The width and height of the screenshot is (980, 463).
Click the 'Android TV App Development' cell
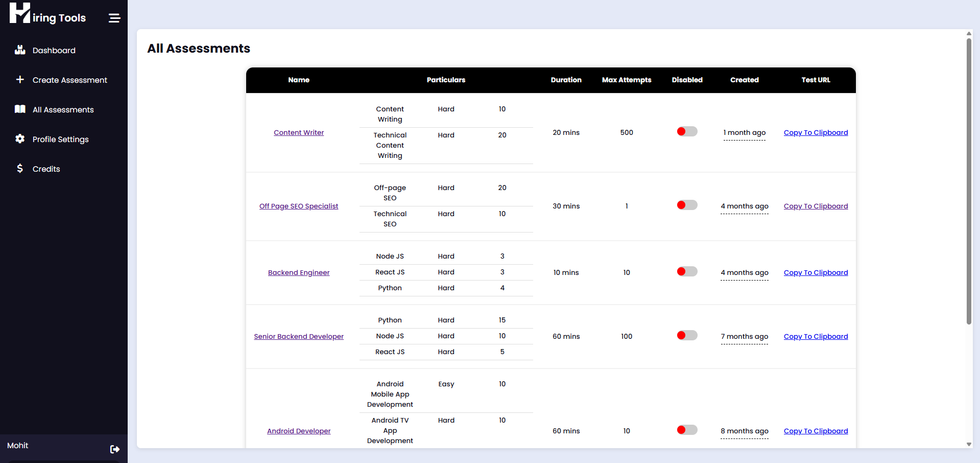click(390, 430)
